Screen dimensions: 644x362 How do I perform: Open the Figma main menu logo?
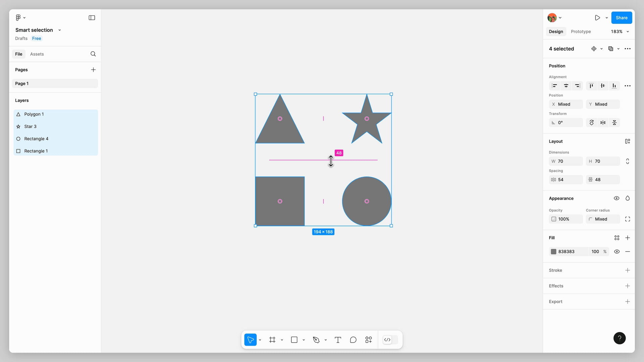pos(18,17)
